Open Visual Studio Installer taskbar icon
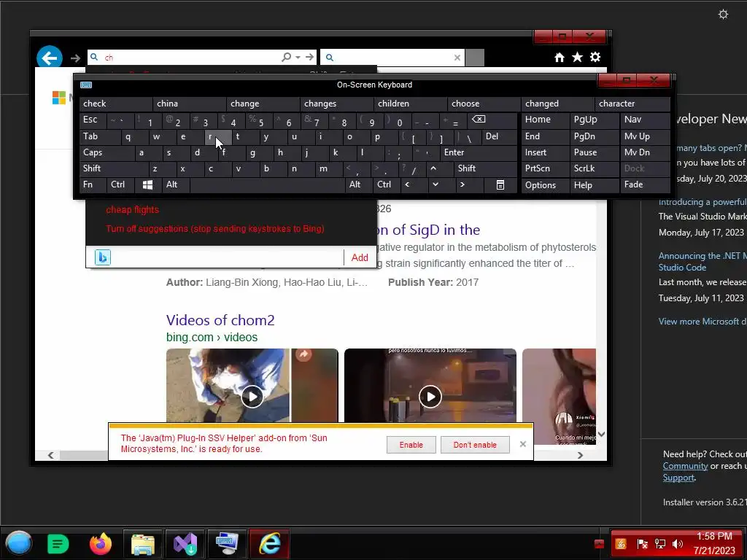This screenshot has width=747, height=560. point(185,543)
